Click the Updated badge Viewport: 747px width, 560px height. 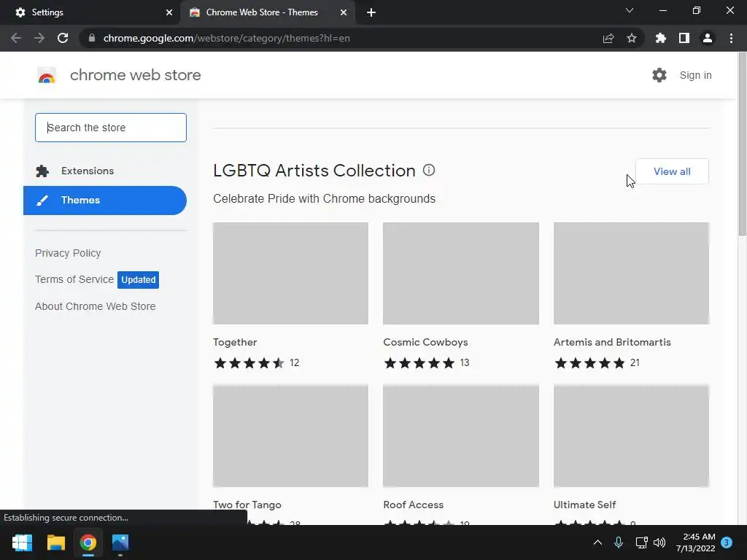(138, 279)
